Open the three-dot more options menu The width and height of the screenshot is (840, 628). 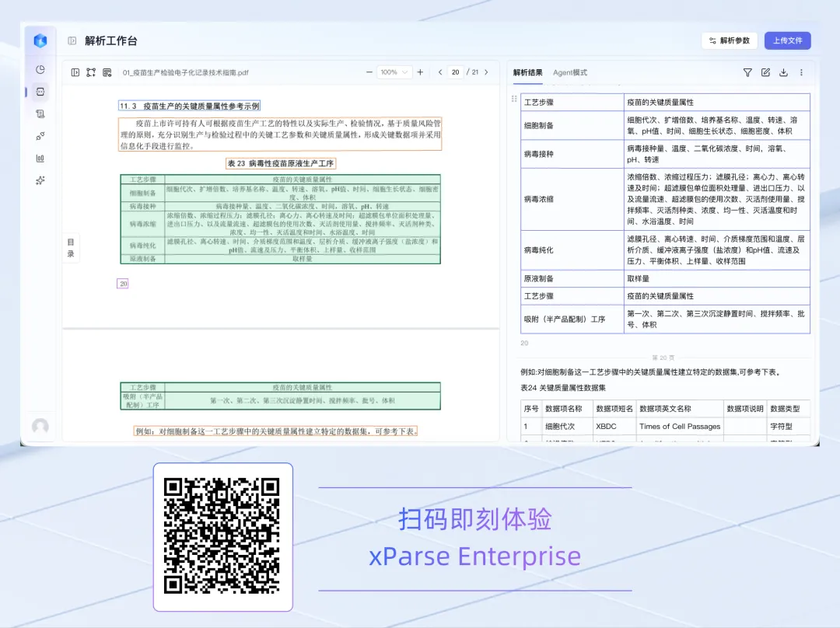[801, 72]
